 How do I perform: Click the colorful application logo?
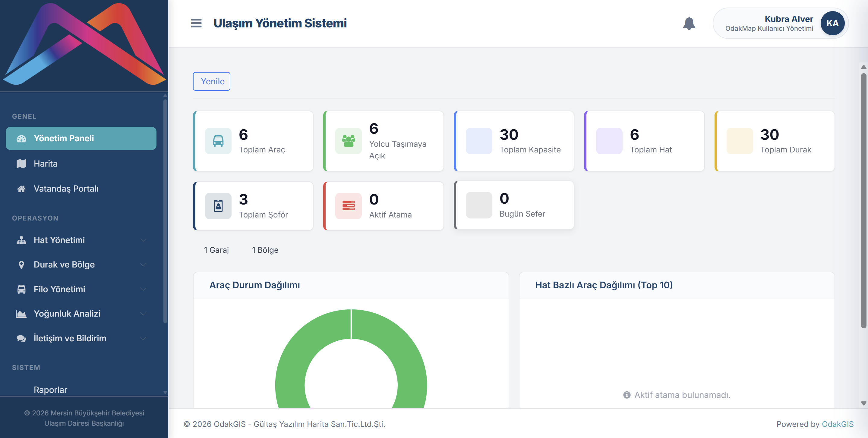84,44
